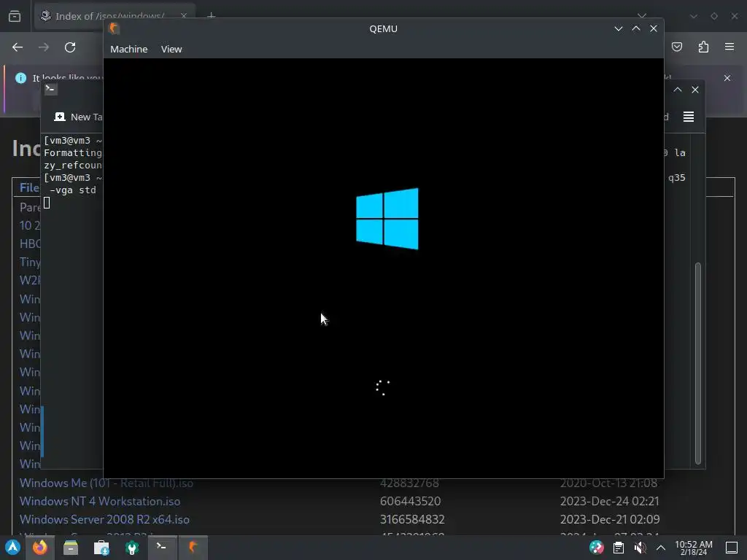Open software store icon in taskbar
The height and width of the screenshot is (560, 747).
(101, 548)
